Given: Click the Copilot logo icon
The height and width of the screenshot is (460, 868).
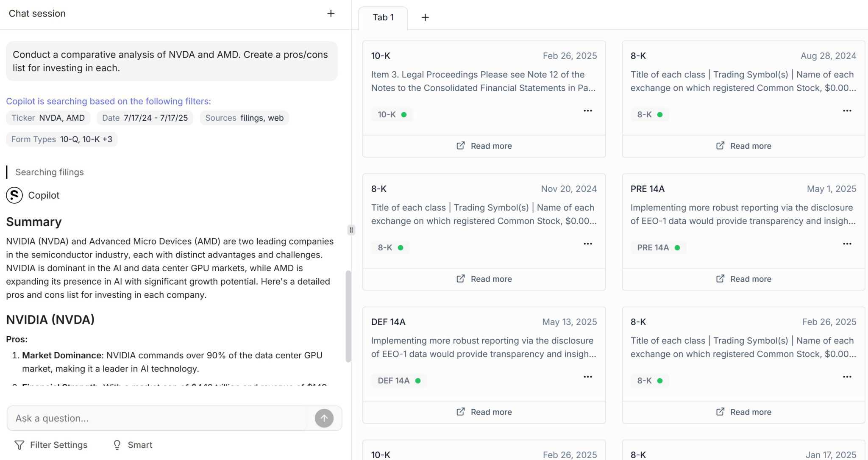Looking at the screenshot, I should click(x=14, y=195).
